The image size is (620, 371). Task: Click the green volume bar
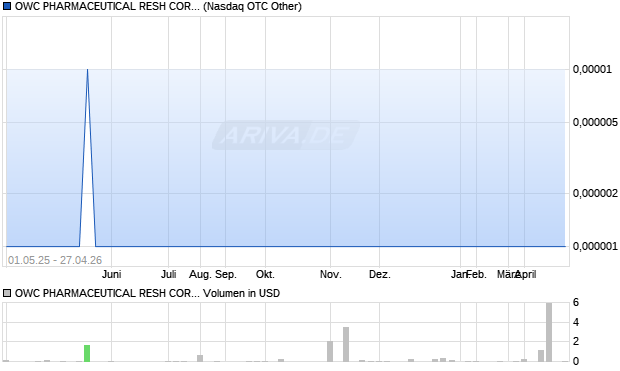tap(87, 353)
